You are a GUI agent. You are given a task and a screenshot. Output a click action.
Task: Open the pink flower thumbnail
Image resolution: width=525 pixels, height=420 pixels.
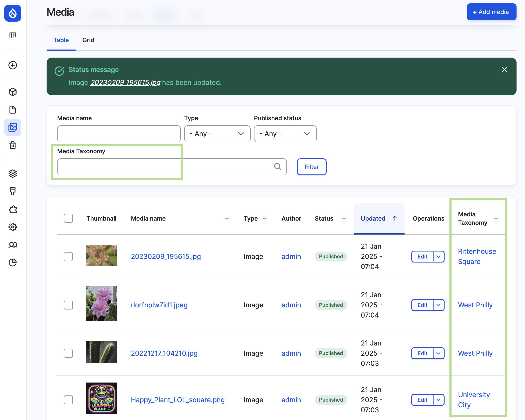102,303
